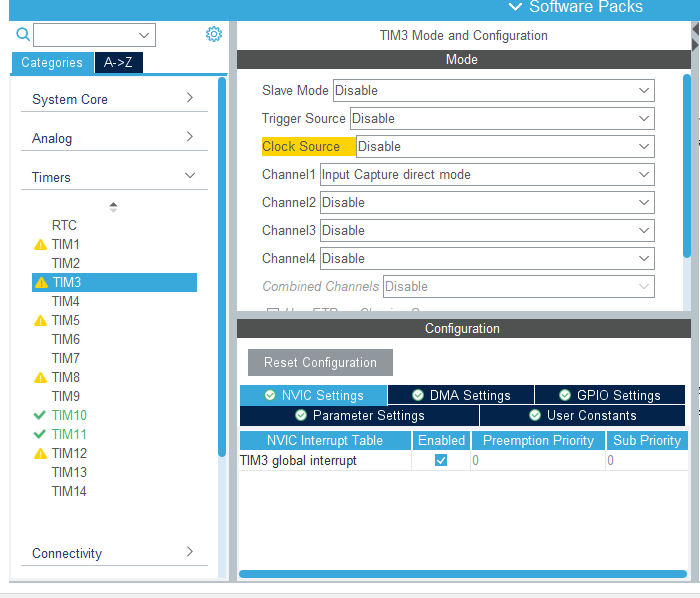
Task: Click the search magnifier icon
Action: 23,34
